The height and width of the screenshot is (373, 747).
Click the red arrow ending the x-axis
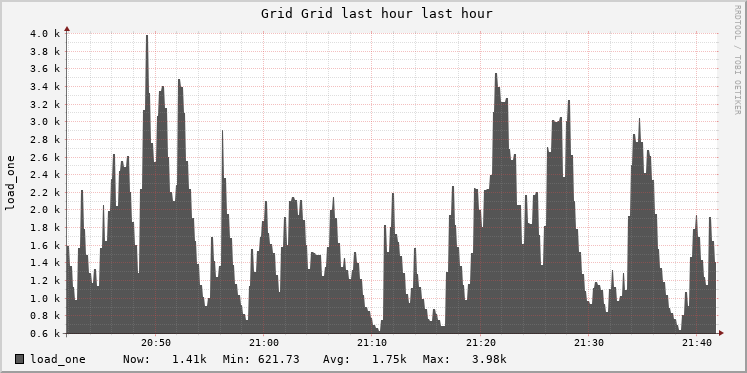tap(721, 333)
